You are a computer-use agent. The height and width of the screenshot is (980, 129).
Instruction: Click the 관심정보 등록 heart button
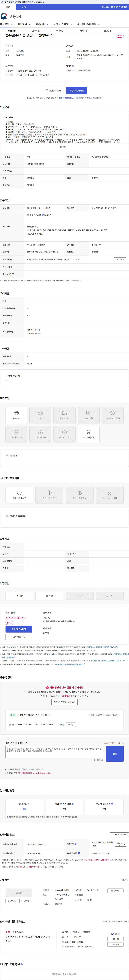point(53,91)
